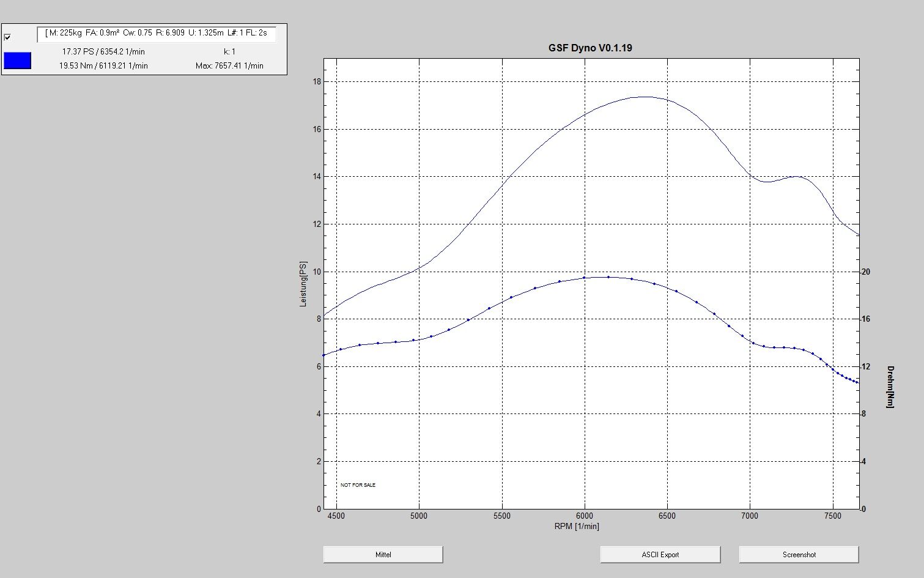924x578 pixels.
Task: Click the ASCII Export button
Action: click(660, 555)
